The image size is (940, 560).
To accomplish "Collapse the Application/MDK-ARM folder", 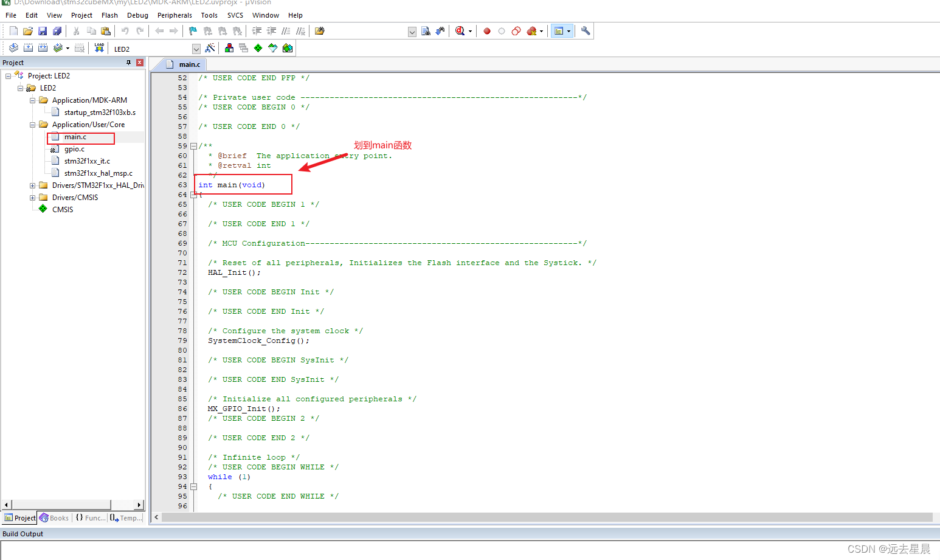I will (x=32, y=100).
